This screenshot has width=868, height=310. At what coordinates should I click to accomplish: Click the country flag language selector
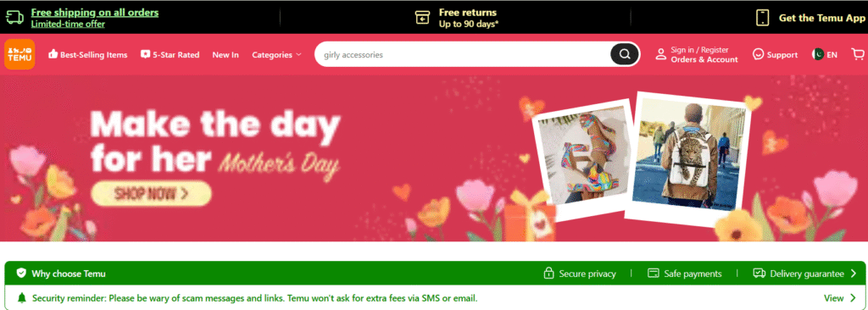tap(818, 54)
